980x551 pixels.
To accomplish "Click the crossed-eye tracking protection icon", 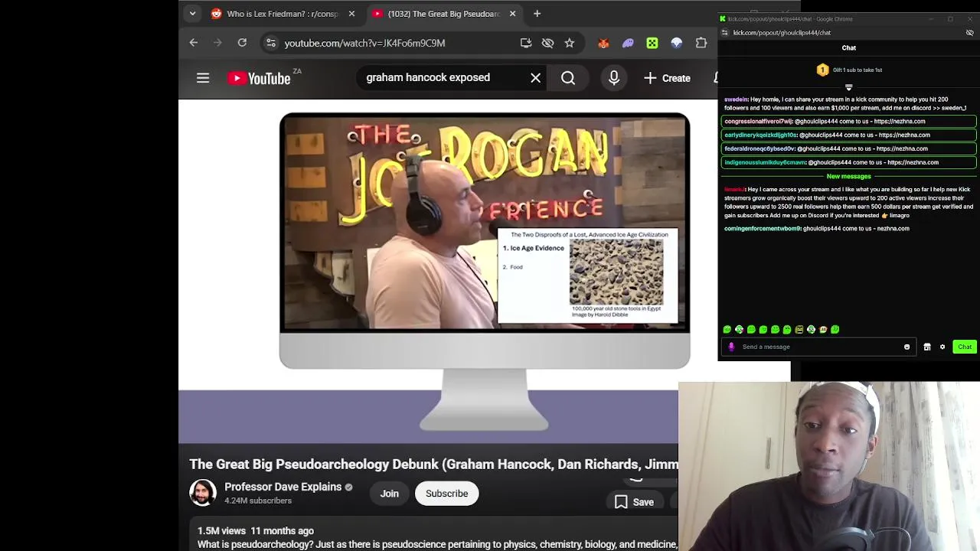I will click(547, 44).
